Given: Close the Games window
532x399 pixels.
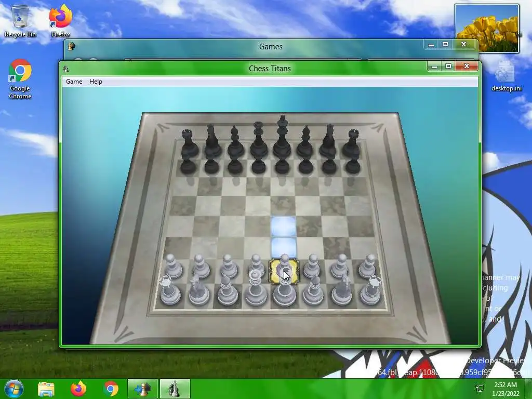Looking at the screenshot, I should pyautogui.click(x=464, y=45).
